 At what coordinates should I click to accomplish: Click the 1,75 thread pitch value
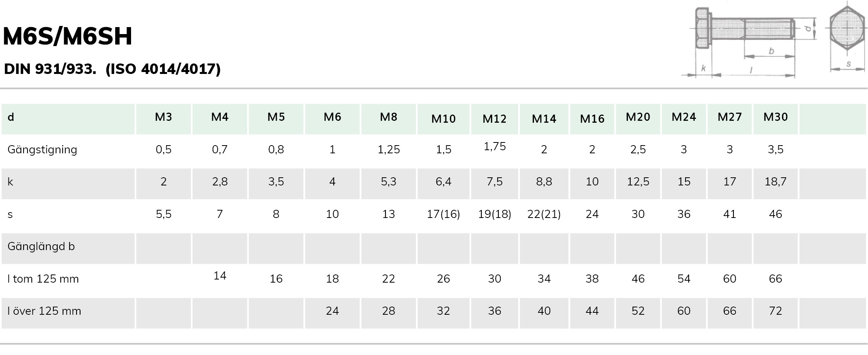pyautogui.click(x=495, y=147)
